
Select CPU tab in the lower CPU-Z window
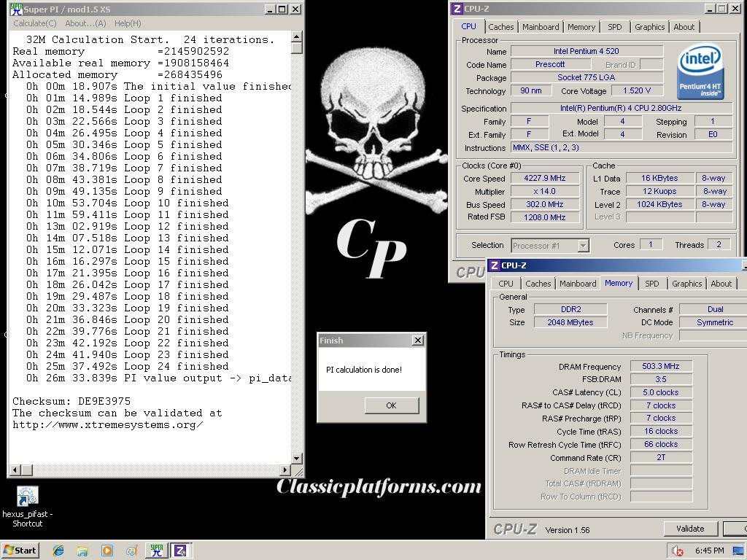(506, 284)
